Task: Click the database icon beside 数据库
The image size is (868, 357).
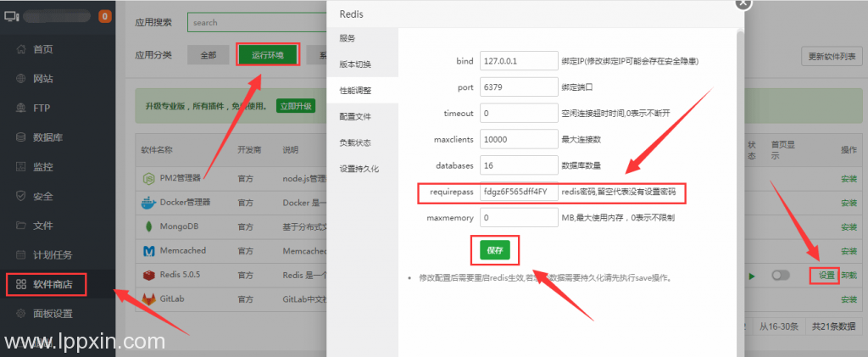Action: click(x=21, y=137)
